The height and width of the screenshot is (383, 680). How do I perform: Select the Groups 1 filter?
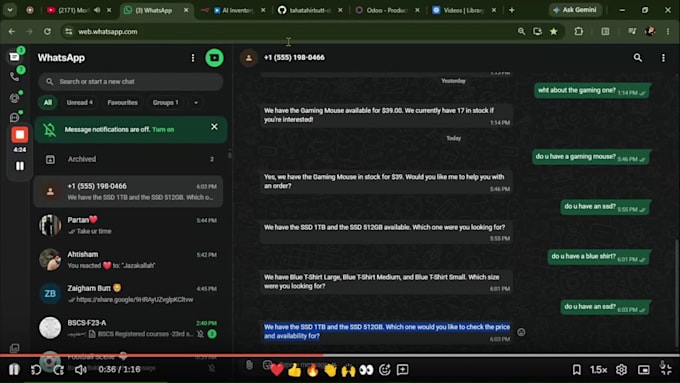click(x=165, y=102)
